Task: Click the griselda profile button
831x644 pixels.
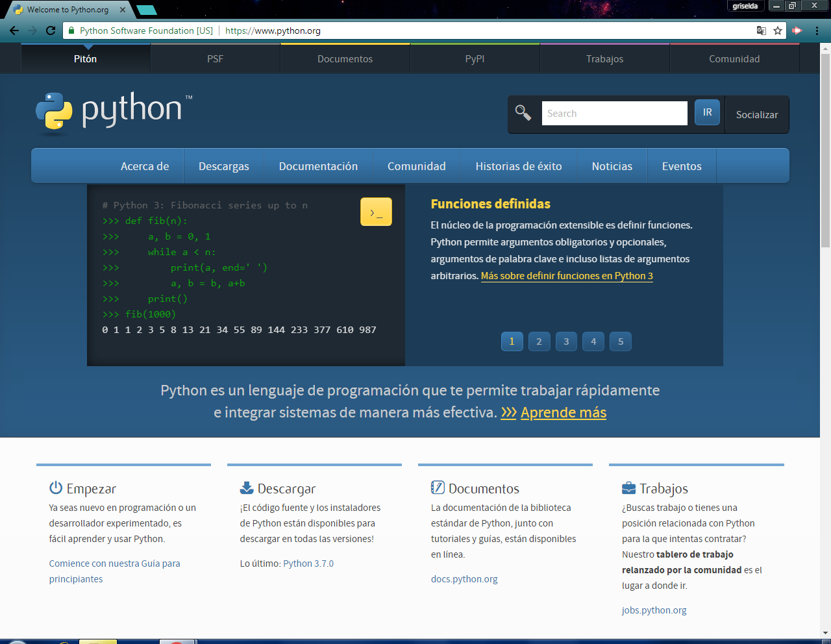Action: pos(745,5)
